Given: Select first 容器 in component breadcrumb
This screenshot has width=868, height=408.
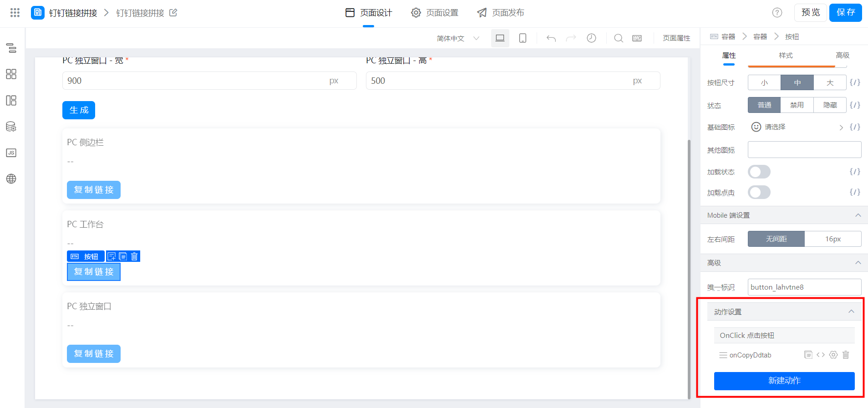Looking at the screenshot, I should click(728, 36).
